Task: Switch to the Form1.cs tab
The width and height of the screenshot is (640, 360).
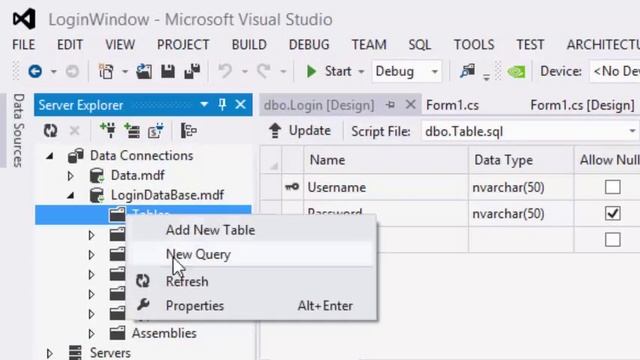Action: [x=452, y=105]
